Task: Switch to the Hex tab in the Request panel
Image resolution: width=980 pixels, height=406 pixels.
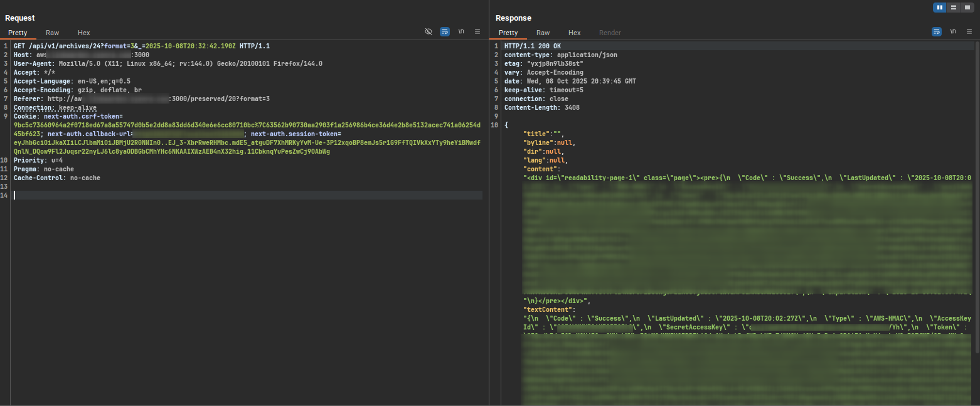Action: tap(83, 33)
